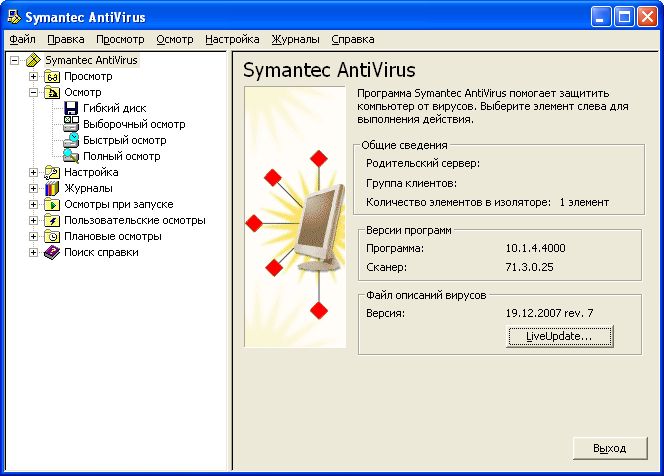Click the Осмотры при запуске folder icon
The image size is (664, 476).
point(52,204)
